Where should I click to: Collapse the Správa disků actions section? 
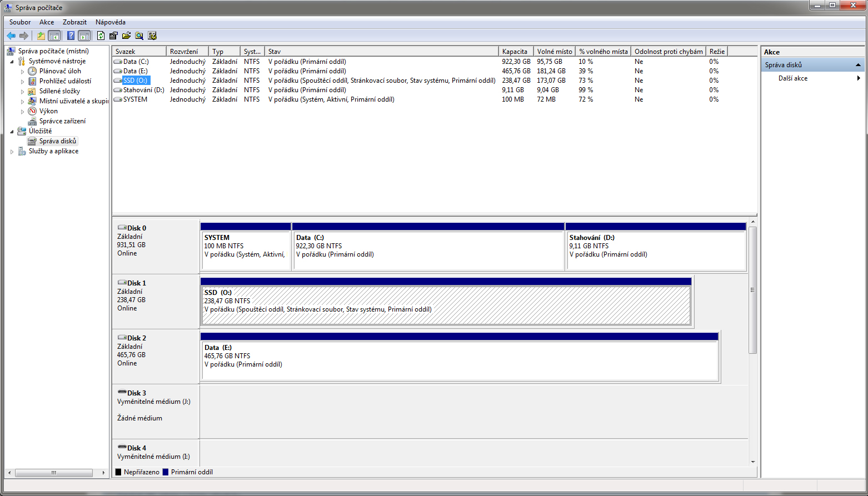pos(858,65)
